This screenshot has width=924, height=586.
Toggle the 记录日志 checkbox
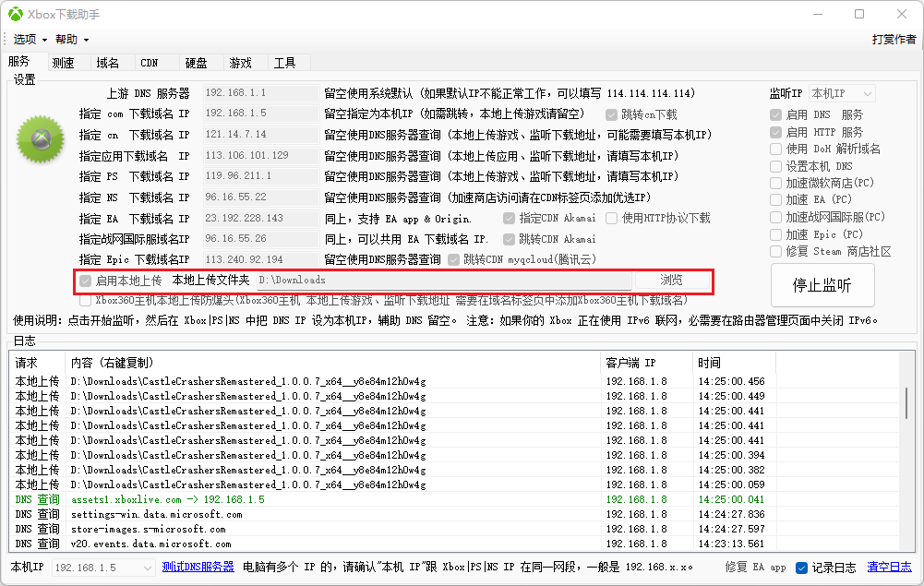point(825,568)
